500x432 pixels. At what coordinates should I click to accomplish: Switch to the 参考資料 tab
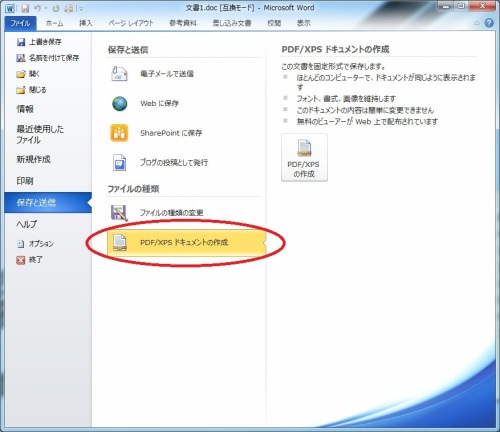[183, 23]
